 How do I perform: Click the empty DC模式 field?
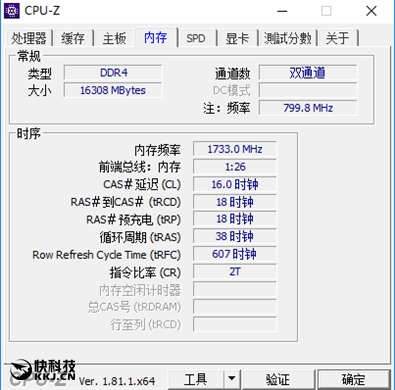click(308, 90)
